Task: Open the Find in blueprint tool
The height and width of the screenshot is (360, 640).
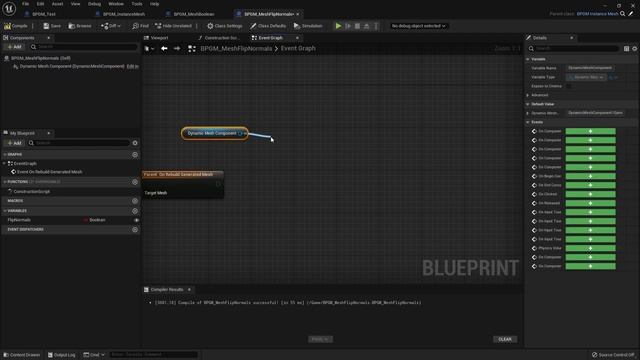Action: (x=140, y=26)
